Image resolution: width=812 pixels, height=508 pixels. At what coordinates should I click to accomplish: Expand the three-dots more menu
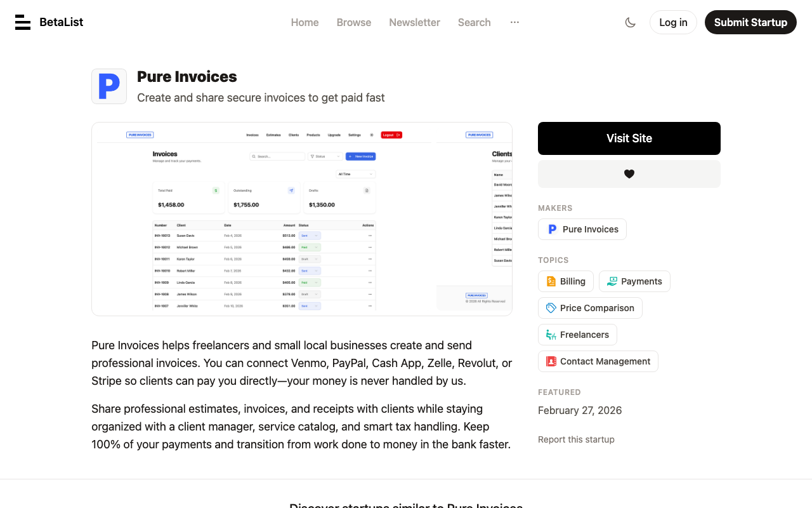point(514,22)
